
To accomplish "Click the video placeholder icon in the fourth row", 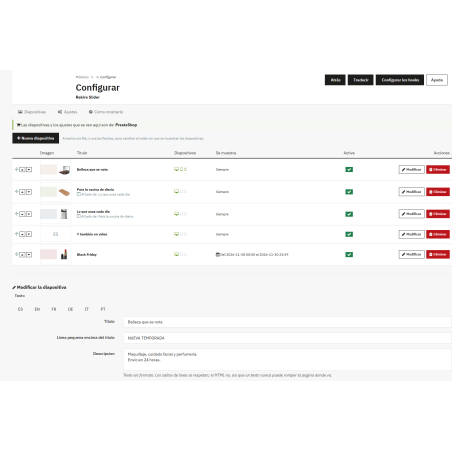I will tap(56, 234).
